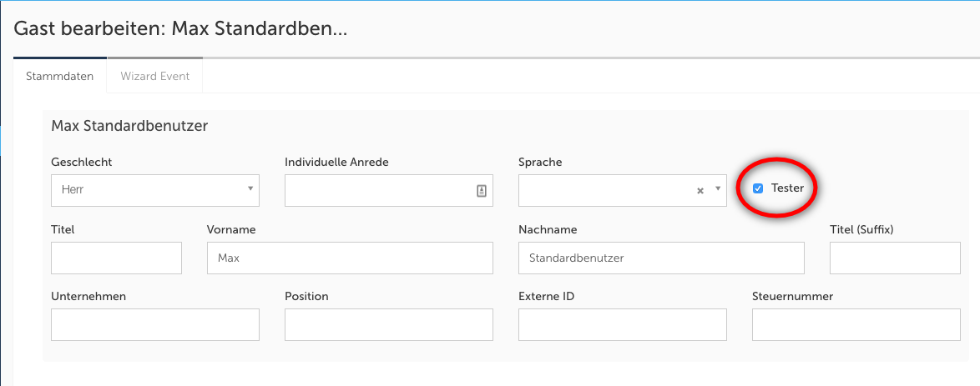The width and height of the screenshot is (980, 386).
Task: Switch to the Stammdaten tab
Action: [59, 76]
